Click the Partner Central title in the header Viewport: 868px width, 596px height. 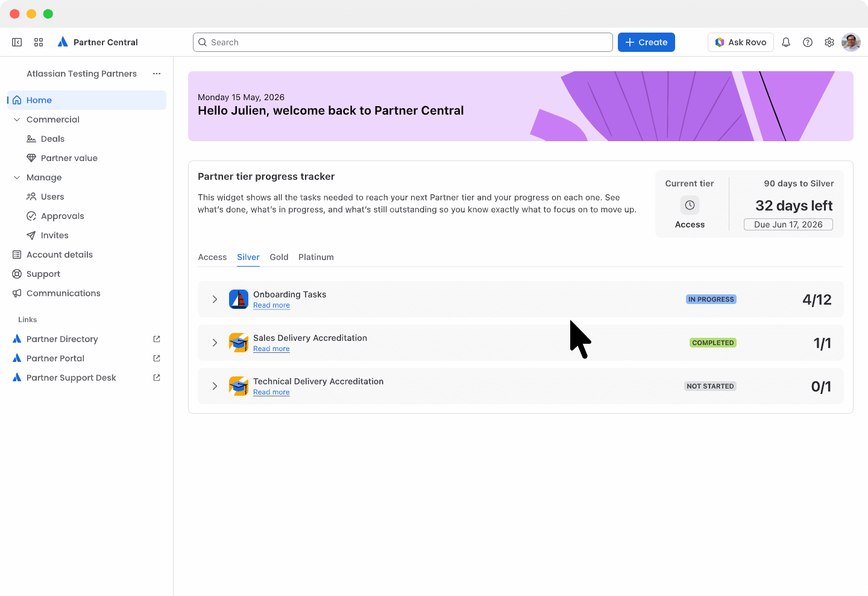tap(105, 42)
